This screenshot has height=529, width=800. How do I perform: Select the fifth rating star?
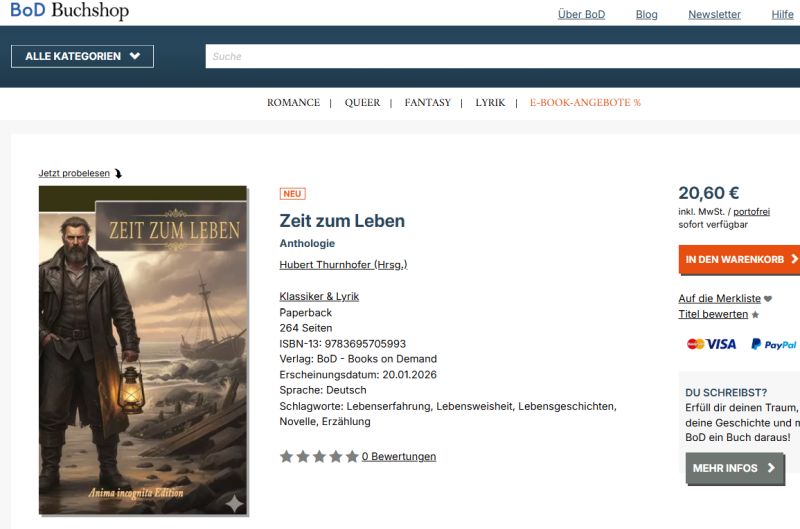pos(352,457)
